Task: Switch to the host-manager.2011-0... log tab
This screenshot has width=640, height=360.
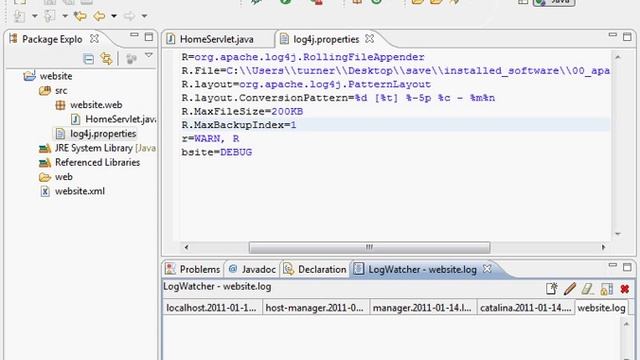Action: pos(315,308)
